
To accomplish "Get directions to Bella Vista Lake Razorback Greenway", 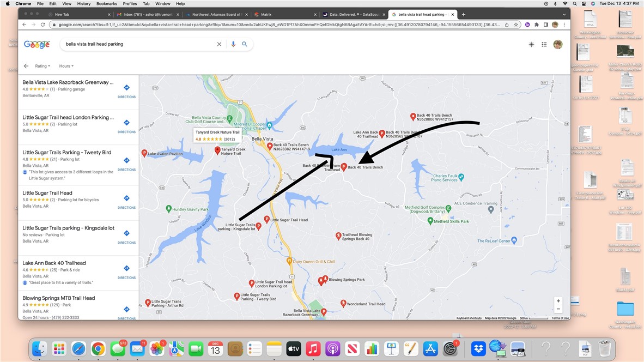I will point(126,91).
